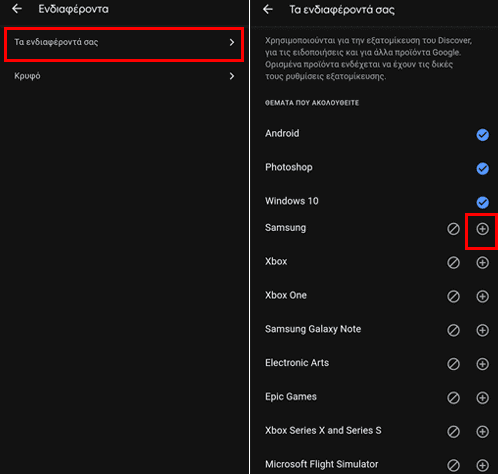Go back from the Ενδιαφέροντα screen

click(17, 9)
